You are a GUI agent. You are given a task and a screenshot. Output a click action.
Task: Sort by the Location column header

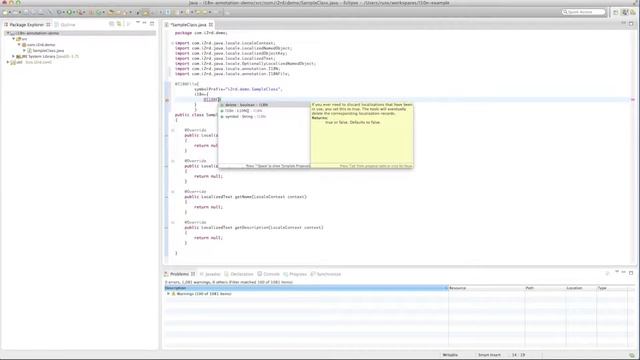pos(581,288)
